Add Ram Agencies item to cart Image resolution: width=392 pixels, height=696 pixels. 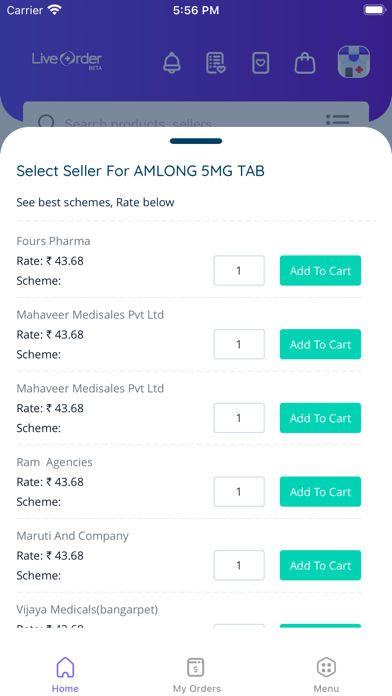point(320,491)
